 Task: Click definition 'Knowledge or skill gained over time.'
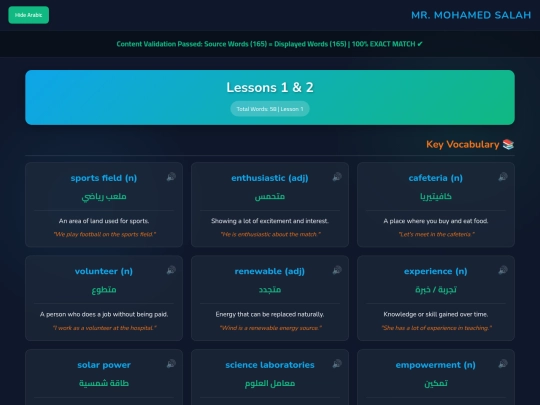436,314
